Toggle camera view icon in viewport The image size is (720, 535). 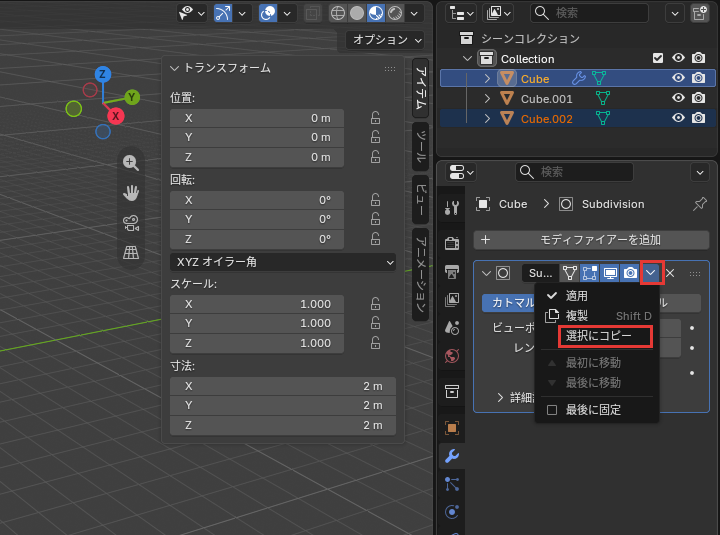(x=131, y=223)
